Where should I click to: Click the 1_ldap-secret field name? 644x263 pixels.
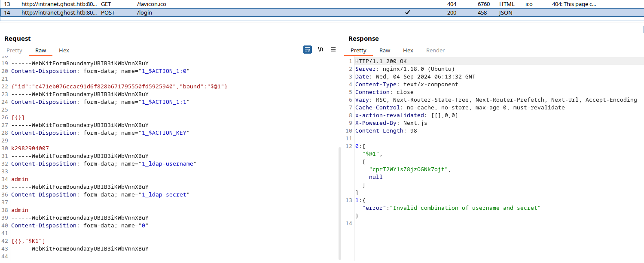164,195
